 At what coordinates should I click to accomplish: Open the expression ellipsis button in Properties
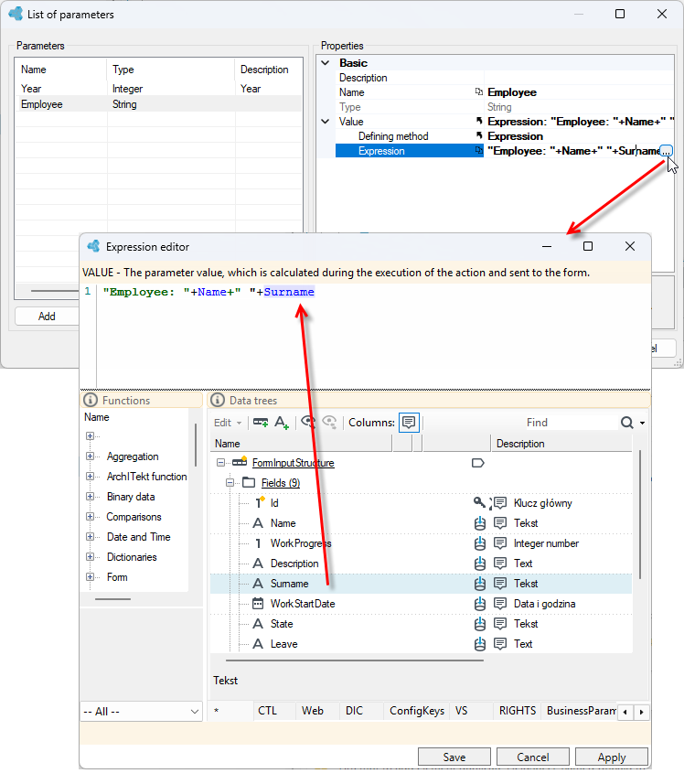coord(666,151)
